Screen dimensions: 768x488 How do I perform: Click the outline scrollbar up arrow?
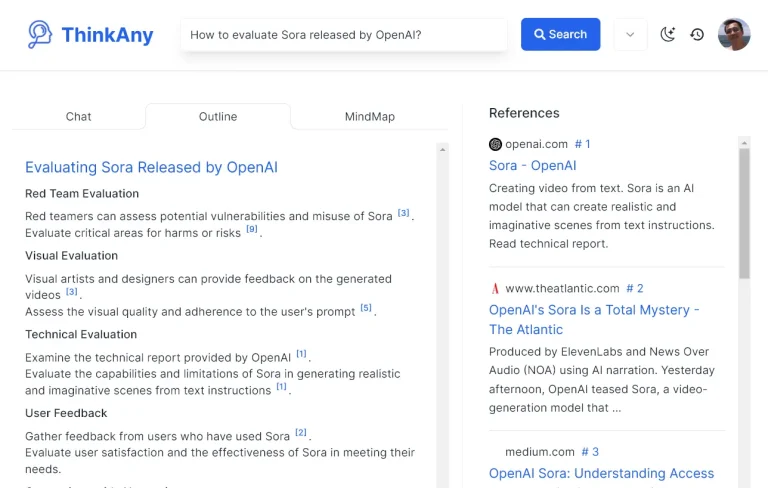[443, 149]
